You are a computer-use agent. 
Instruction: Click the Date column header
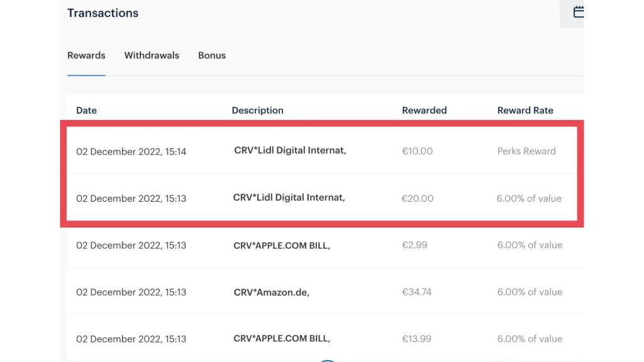point(86,110)
